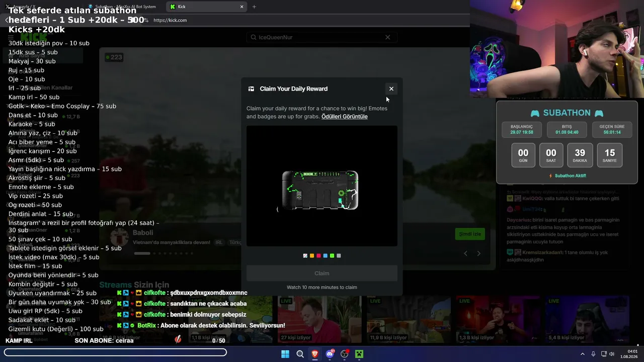Click the gift icon beside Claim Your Daily Reward

tap(251, 88)
